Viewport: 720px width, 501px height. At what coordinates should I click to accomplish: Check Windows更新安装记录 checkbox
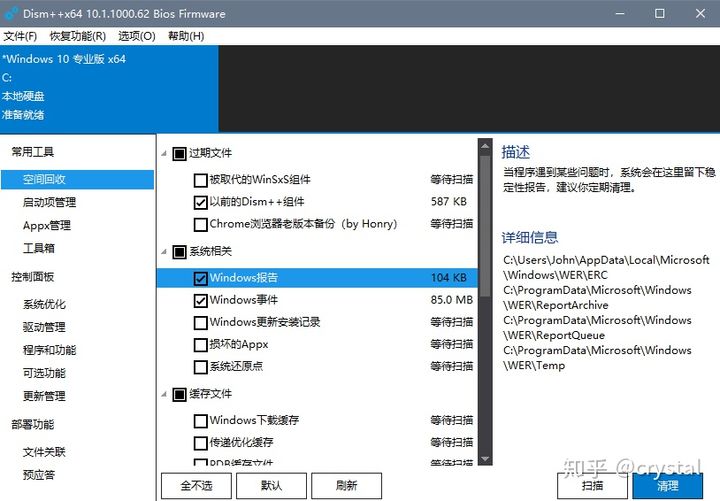pos(201,322)
